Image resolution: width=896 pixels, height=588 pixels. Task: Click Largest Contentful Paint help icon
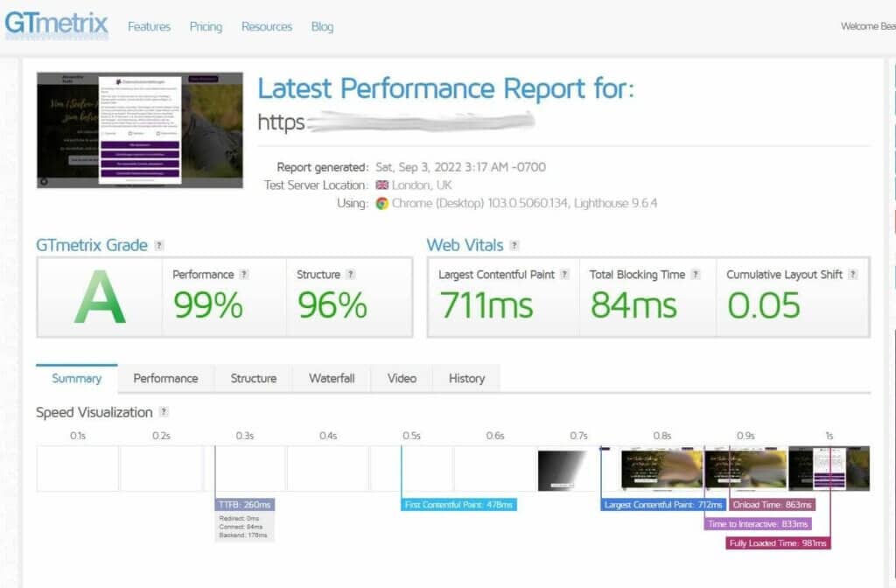(x=564, y=274)
